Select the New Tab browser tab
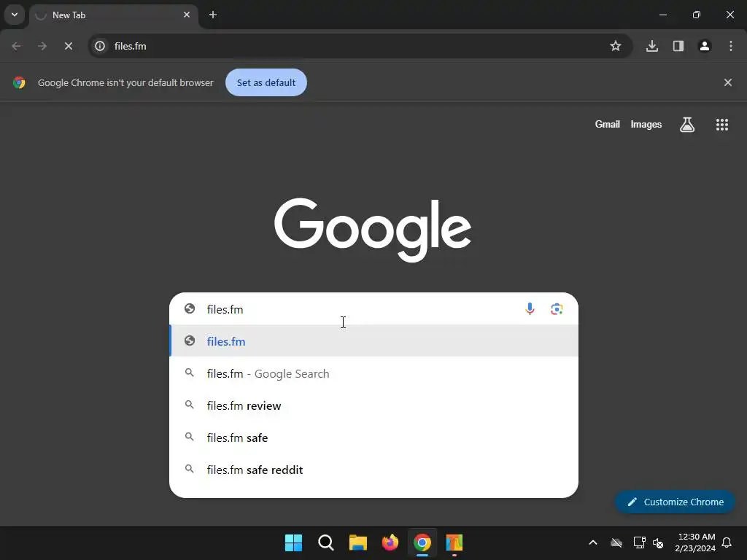Image resolution: width=747 pixels, height=560 pixels. point(113,15)
